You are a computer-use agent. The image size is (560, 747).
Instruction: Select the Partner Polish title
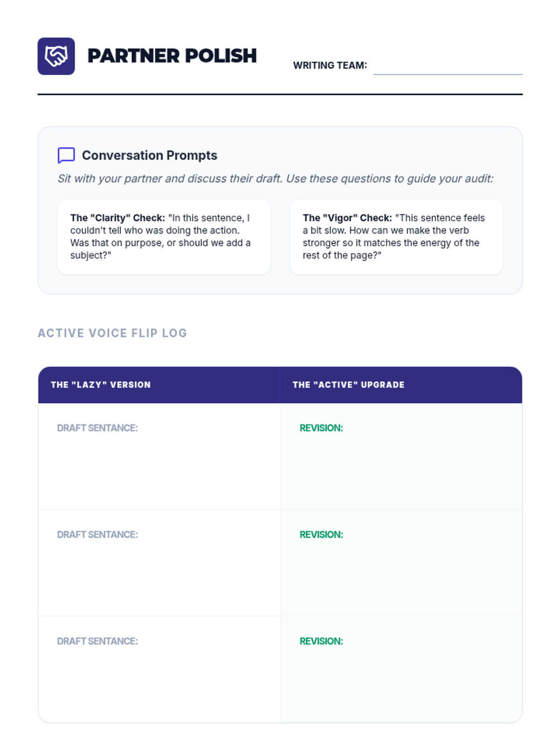(172, 56)
